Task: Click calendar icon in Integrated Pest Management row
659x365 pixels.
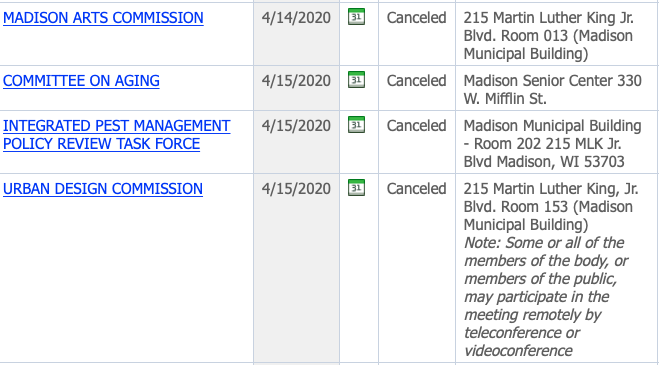Action: pos(356,124)
